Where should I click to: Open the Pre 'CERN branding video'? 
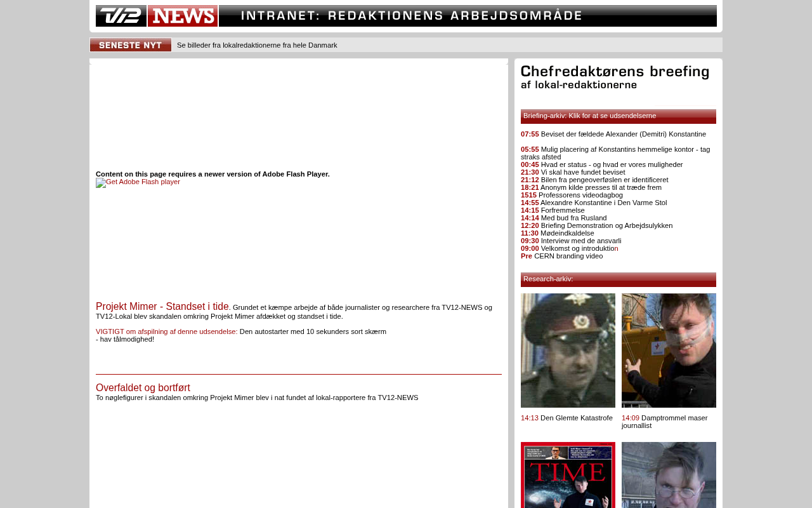(x=562, y=256)
